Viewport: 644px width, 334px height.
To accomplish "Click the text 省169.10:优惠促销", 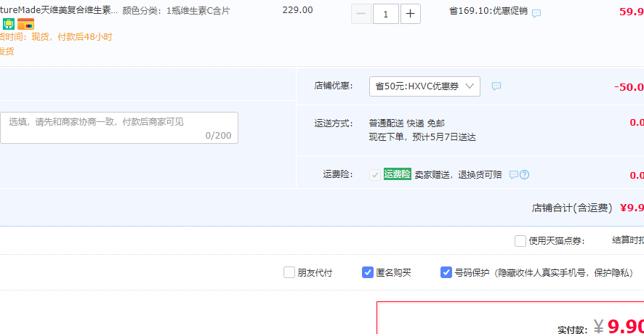I will [488, 11].
